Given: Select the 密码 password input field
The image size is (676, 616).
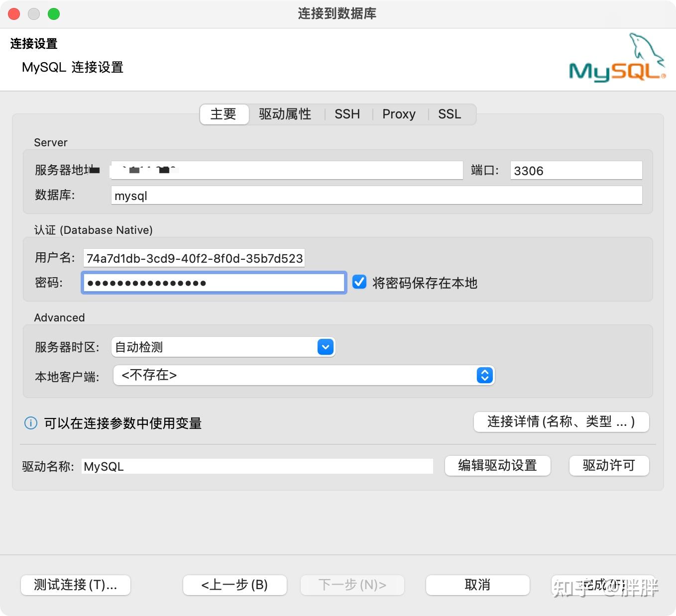Looking at the screenshot, I should coord(213,282).
